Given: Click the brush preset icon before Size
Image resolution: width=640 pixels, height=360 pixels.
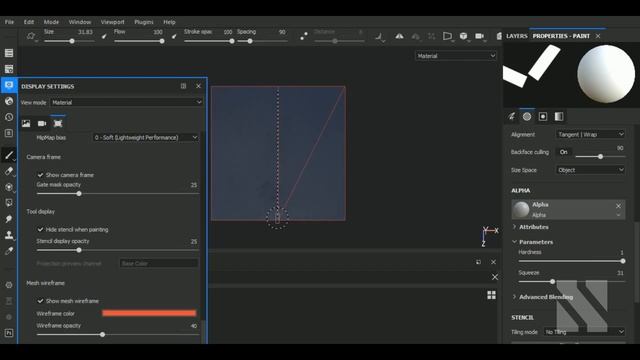Looking at the screenshot, I should coord(31,36).
